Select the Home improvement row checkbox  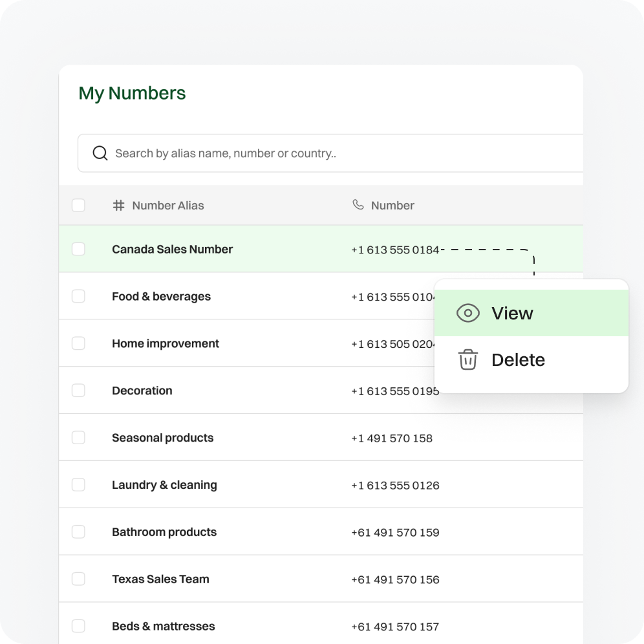pyautogui.click(x=78, y=343)
